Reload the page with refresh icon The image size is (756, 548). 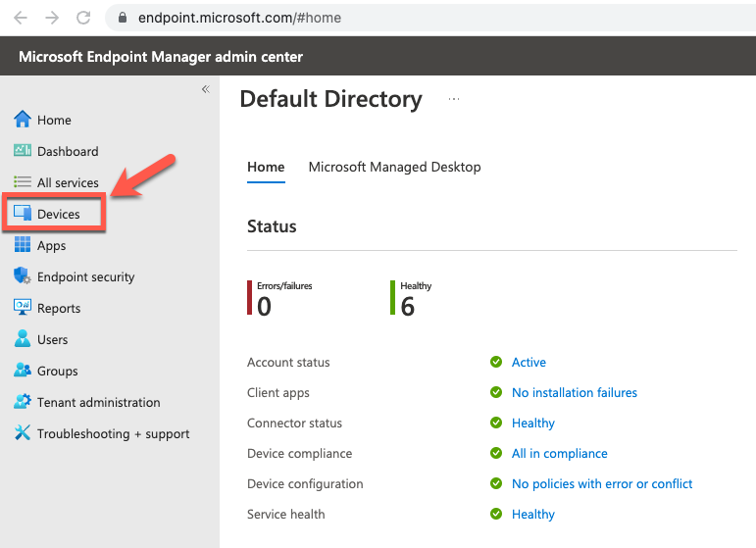coord(83,18)
